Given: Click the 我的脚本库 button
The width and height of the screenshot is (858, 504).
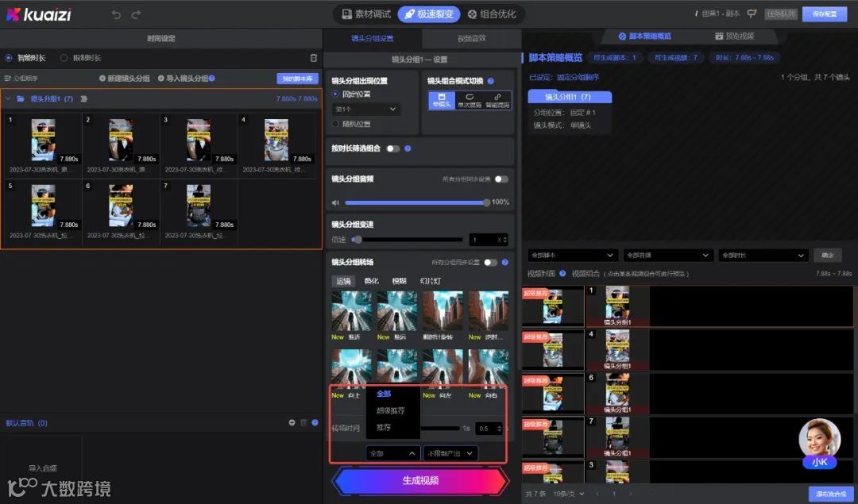Looking at the screenshot, I should pos(298,79).
